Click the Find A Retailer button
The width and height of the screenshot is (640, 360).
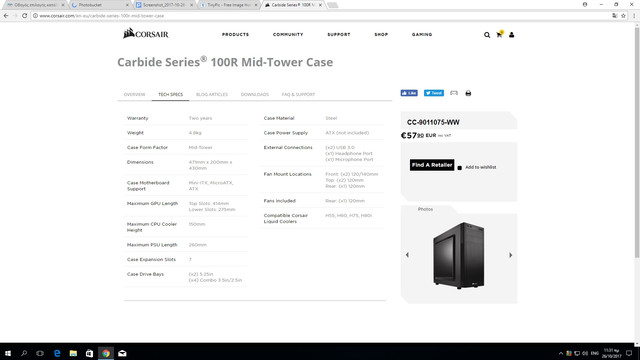[432, 165]
